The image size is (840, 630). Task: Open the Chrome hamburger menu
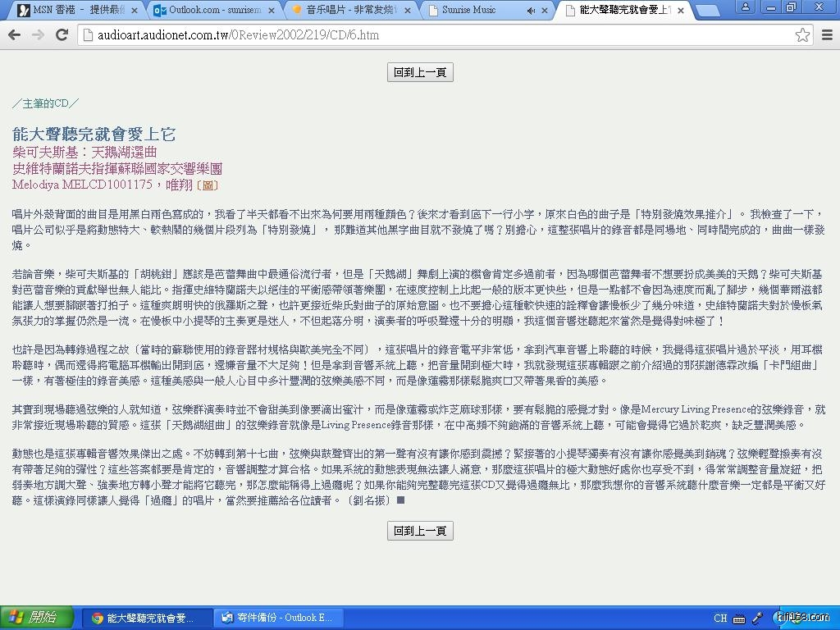(x=827, y=35)
